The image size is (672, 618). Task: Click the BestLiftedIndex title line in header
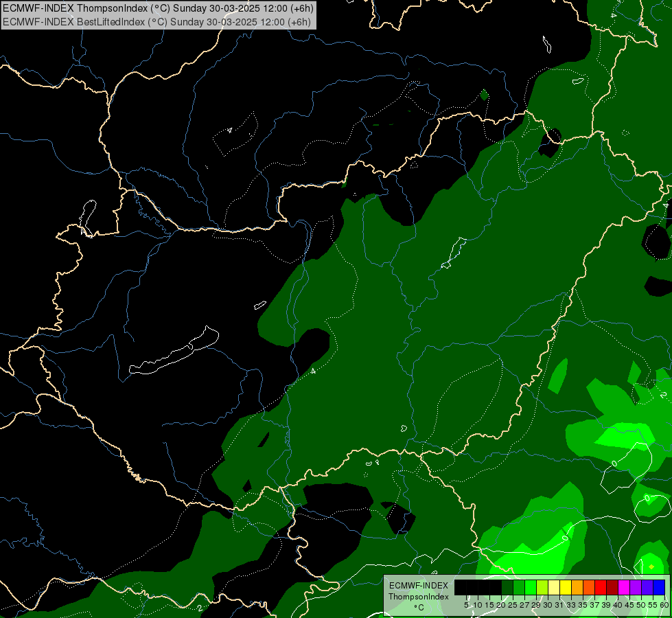[x=157, y=22]
